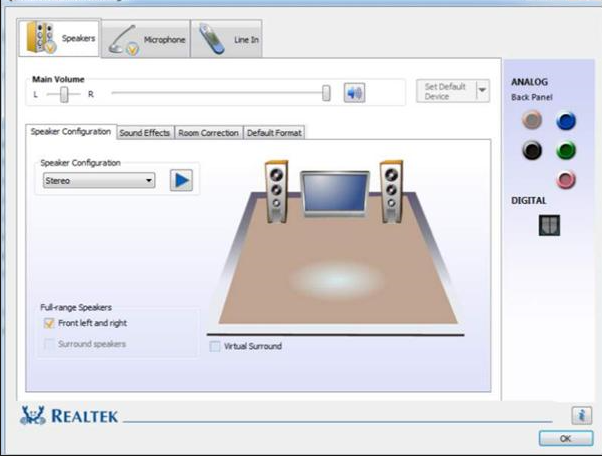The width and height of the screenshot is (602, 456).
Task: Click the listening spot glow on the floor
Action: tap(336, 280)
